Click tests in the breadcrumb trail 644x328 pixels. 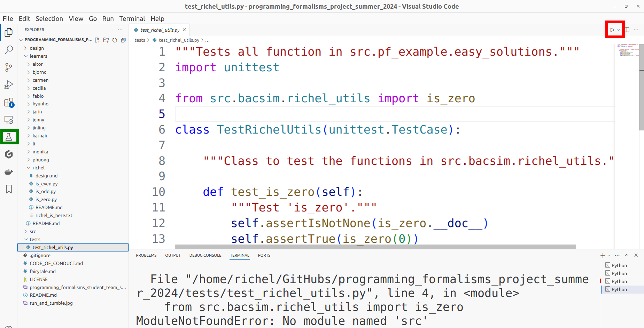140,40
